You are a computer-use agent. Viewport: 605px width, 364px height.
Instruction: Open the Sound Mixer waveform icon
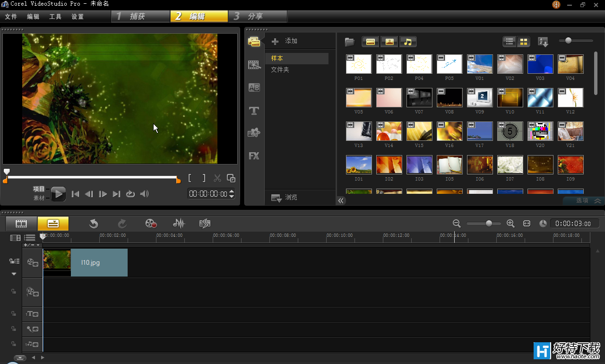click(179, 224)
